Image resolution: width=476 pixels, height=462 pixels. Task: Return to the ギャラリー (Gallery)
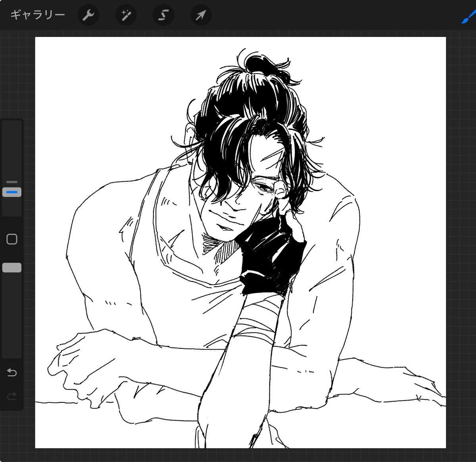point(37,15)
